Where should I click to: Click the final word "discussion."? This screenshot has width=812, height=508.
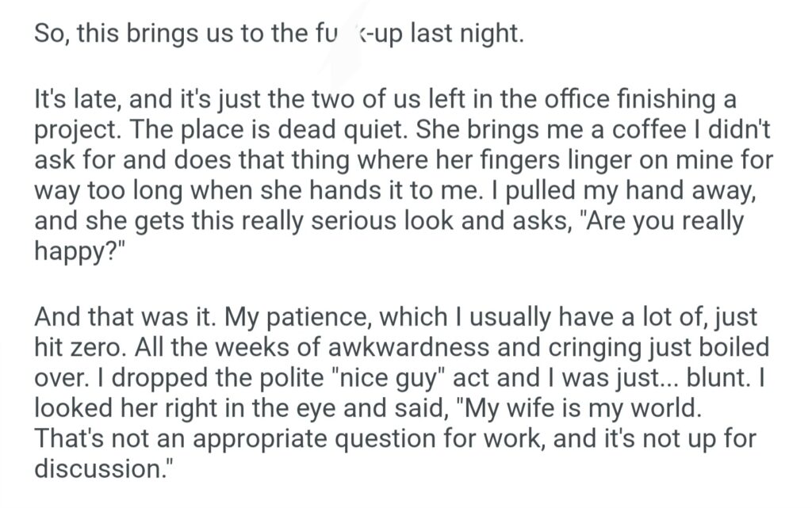click(102, 468)
